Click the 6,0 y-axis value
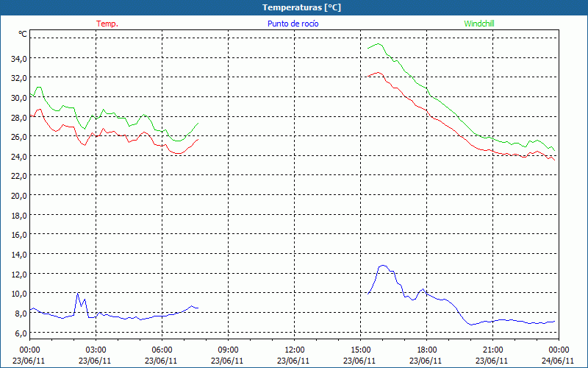 coord(21,333)
